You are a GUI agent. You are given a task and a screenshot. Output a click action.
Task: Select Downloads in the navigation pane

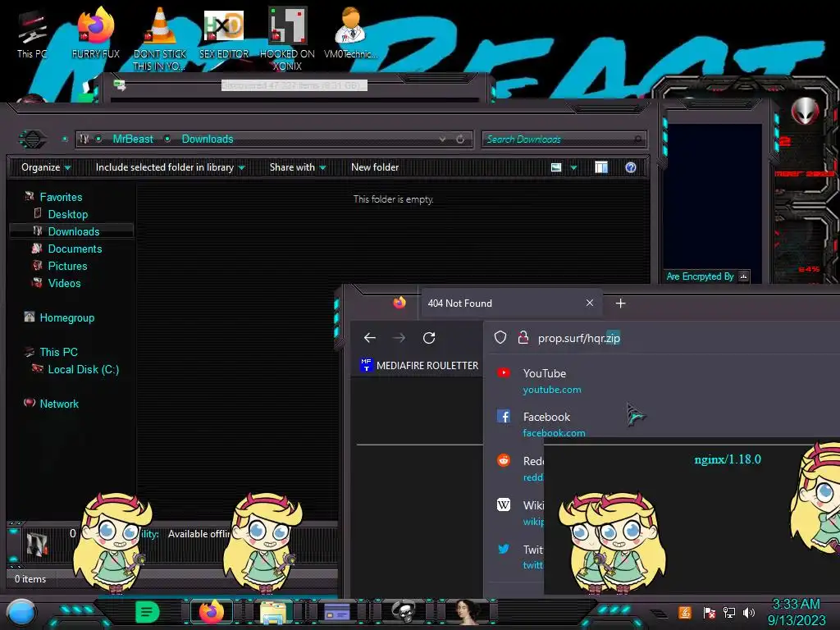coord(71,231)
